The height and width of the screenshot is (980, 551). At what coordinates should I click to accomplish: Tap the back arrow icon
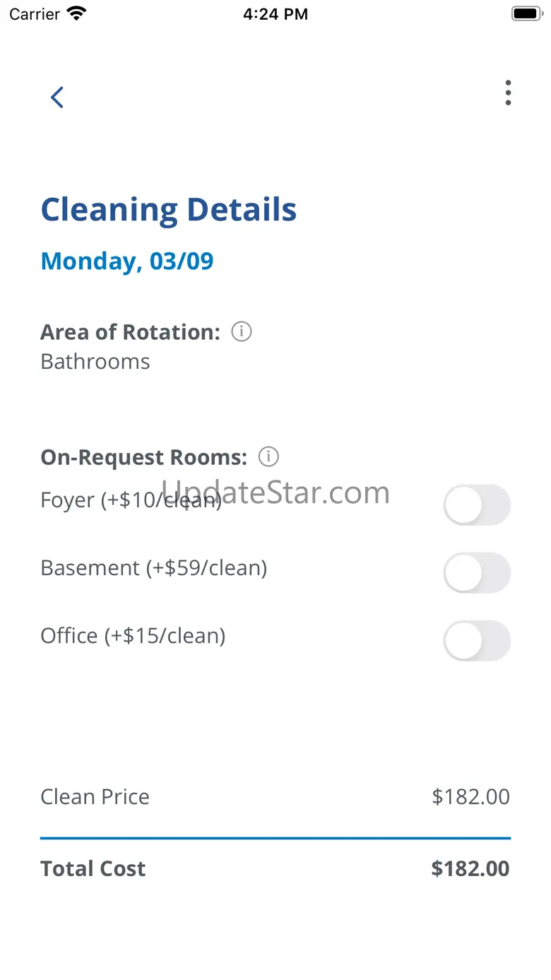[x=57, y=98]
